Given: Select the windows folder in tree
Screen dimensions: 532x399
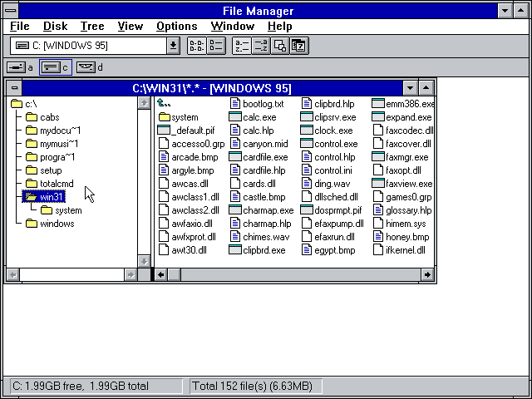Looking at the screenshot, I should [50, 224].
